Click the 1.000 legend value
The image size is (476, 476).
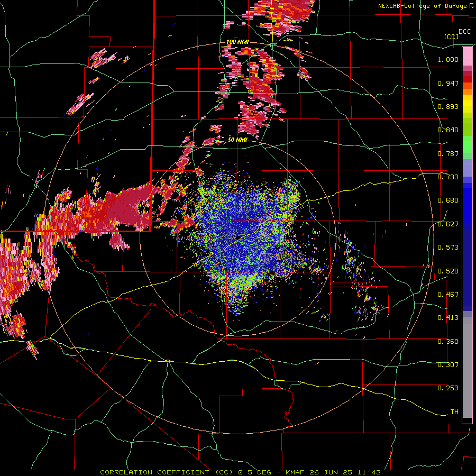[448, 59]
